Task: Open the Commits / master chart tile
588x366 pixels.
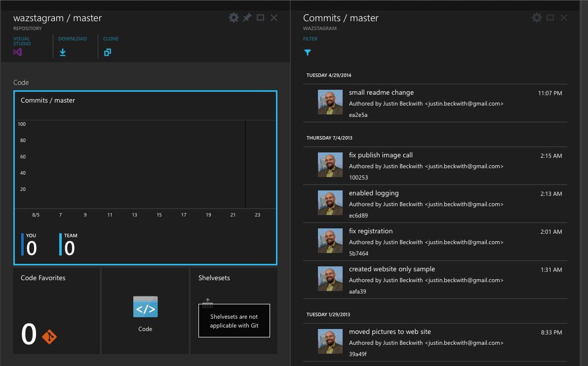Action: click(x=146, y=178)
